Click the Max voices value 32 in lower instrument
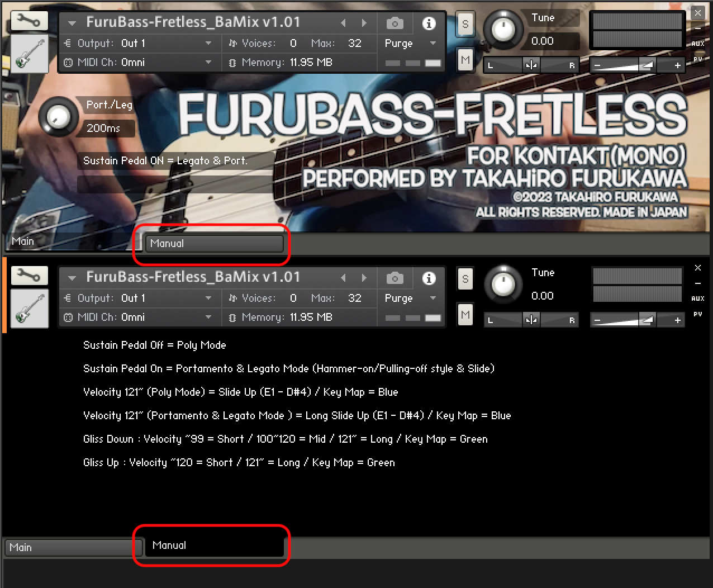This screenshot has height=588, width=713. point(355,298)
